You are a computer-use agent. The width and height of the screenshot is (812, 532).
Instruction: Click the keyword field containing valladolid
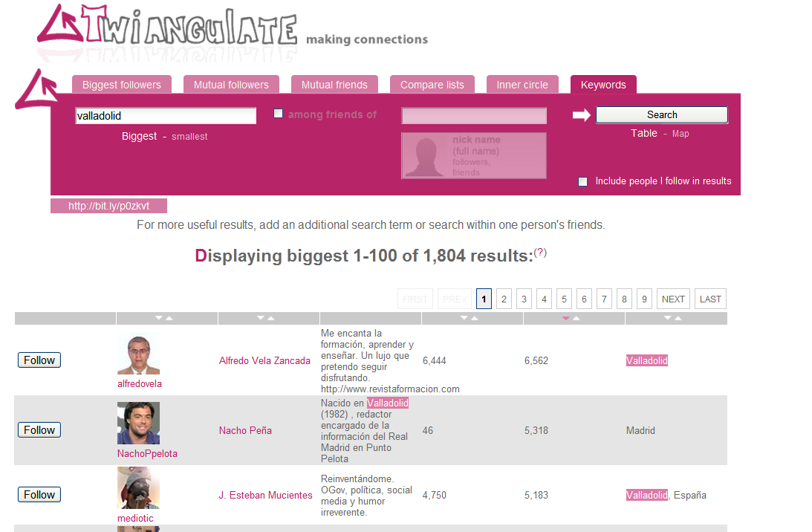coord(165,116)
